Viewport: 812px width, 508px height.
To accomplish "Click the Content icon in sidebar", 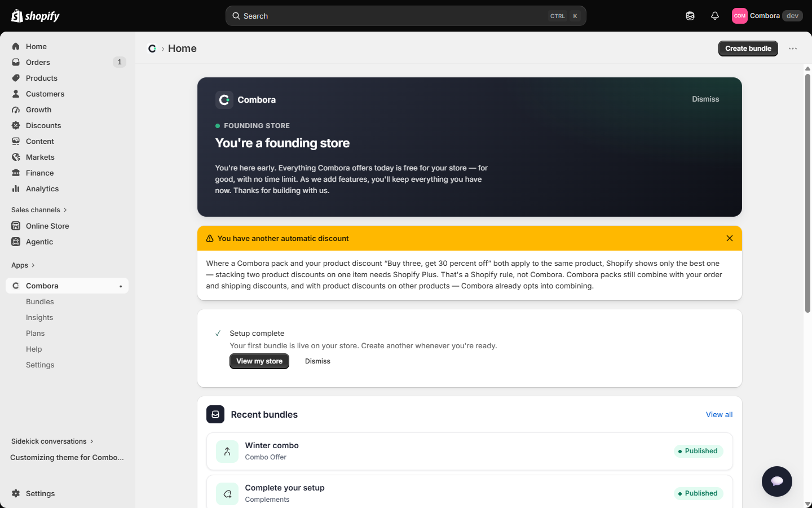I will click(x=16, y=141).
